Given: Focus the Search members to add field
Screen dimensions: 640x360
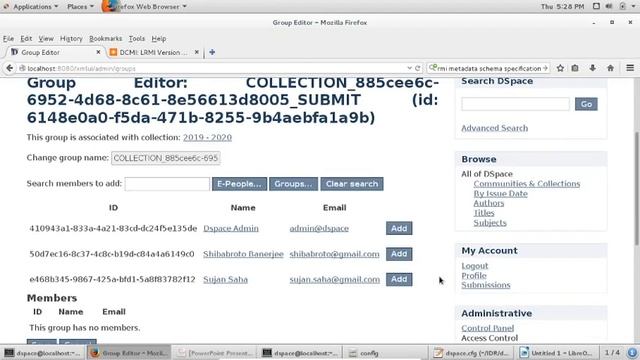Looking at the screenshot, I should (x=167, y=184).
